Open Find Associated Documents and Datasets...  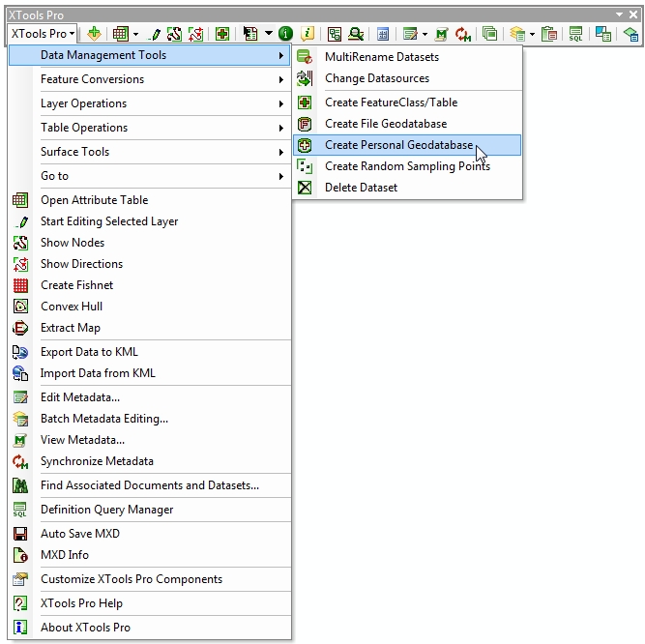150,485
